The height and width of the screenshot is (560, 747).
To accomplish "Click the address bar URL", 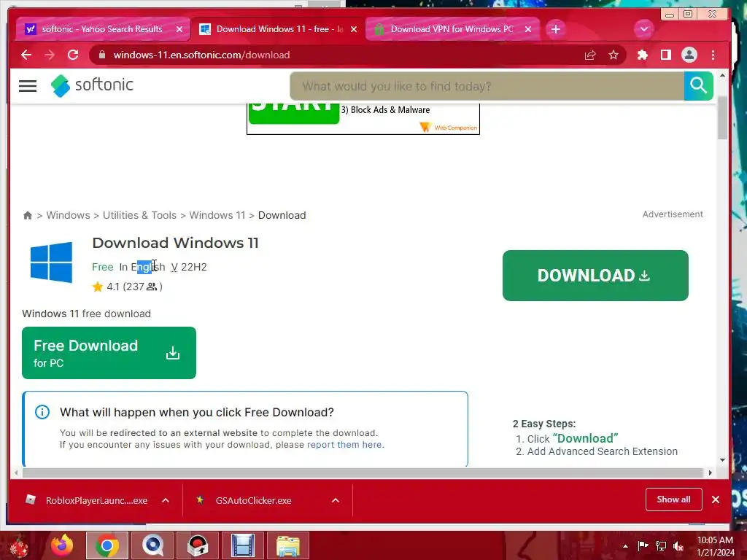I will (x=201, y=55).
